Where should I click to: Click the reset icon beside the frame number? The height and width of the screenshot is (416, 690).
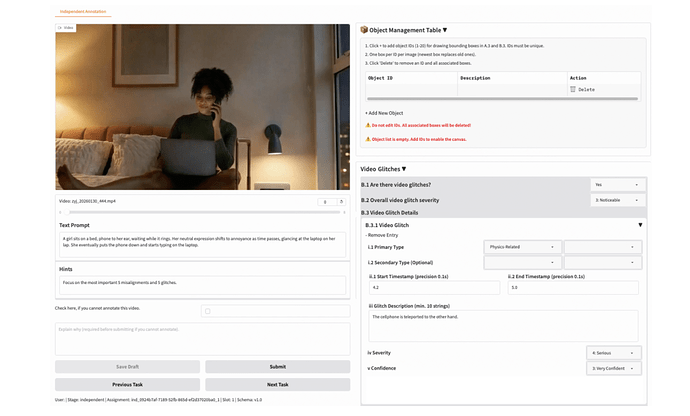tap(340, 201)
